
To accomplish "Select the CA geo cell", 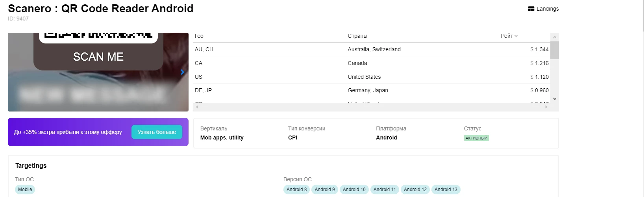I will point(198,63).
